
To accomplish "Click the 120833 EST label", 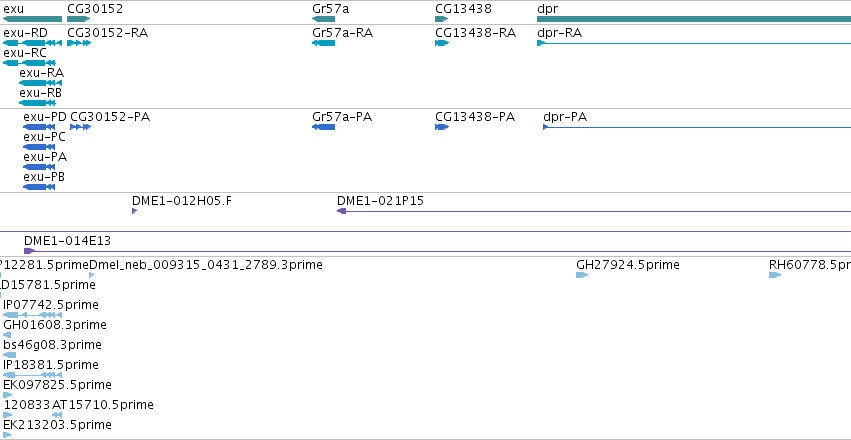I will [27, 405].
